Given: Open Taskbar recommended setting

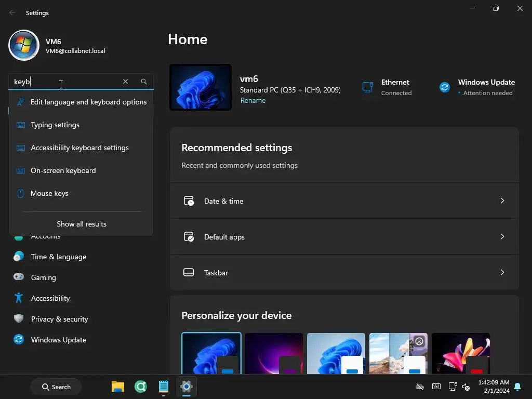Looking at the screenshot, I should point(344,272).
